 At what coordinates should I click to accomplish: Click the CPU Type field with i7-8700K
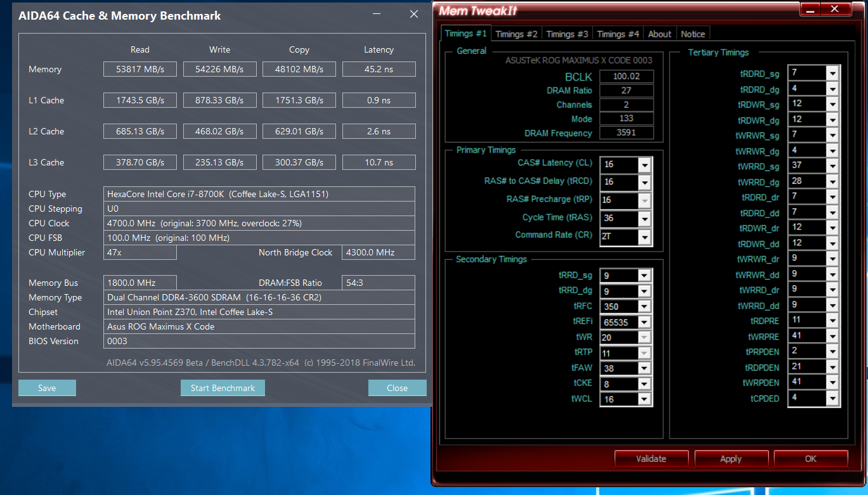(259, 194)
